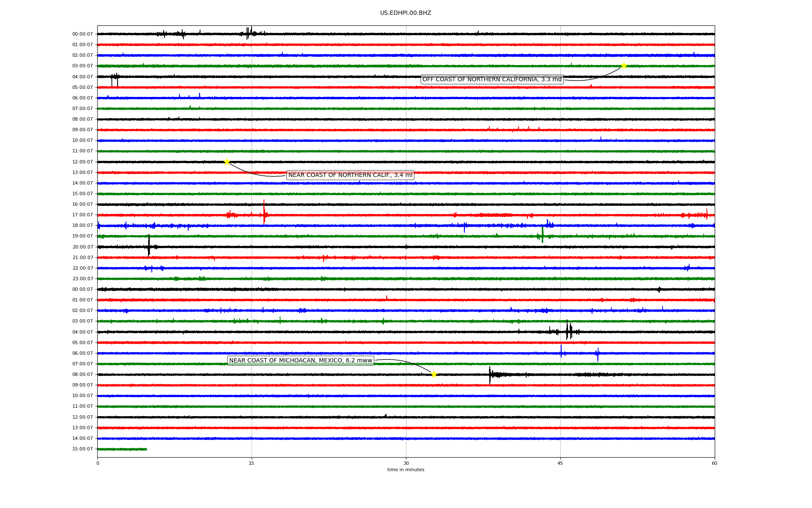812x508 pixels.
Task: Click the 'time in minutes' axis label
Action: pyautogui.click(x=406, y=470)
